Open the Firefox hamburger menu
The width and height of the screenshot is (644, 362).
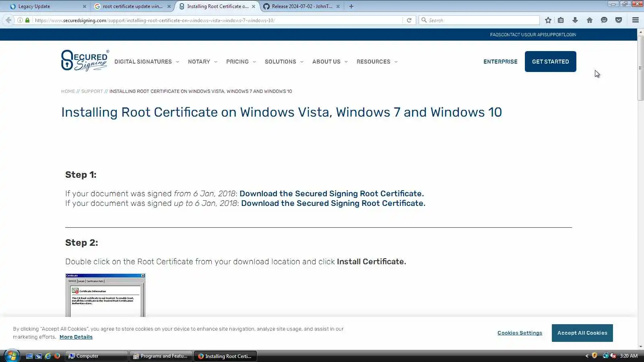(x=636, y=20)
